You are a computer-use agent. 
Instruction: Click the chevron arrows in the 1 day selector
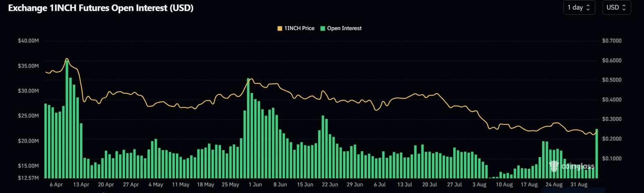tap(588, 8)
